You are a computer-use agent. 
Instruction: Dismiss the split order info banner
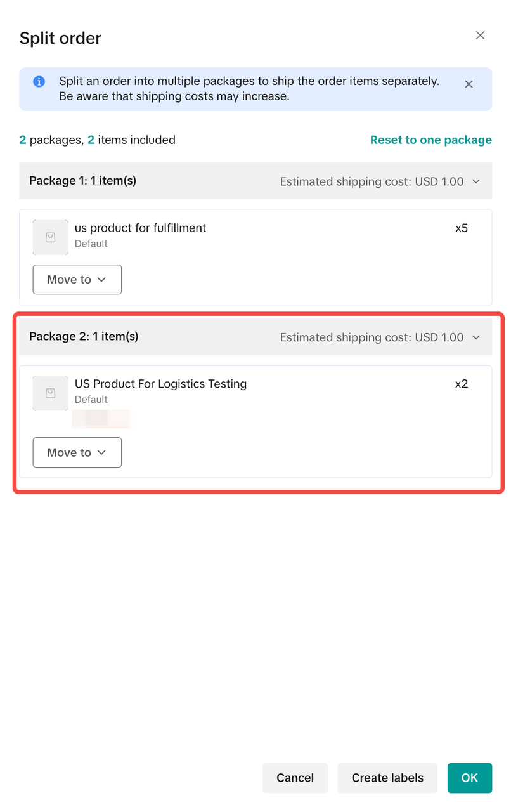pyautogui.click(x=469, y=84)
